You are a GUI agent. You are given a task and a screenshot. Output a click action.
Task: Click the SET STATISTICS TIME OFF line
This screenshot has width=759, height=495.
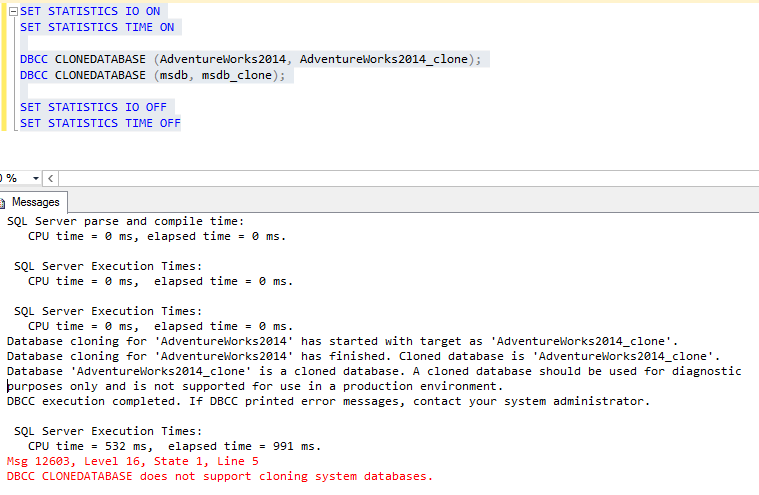coord(100,123)
